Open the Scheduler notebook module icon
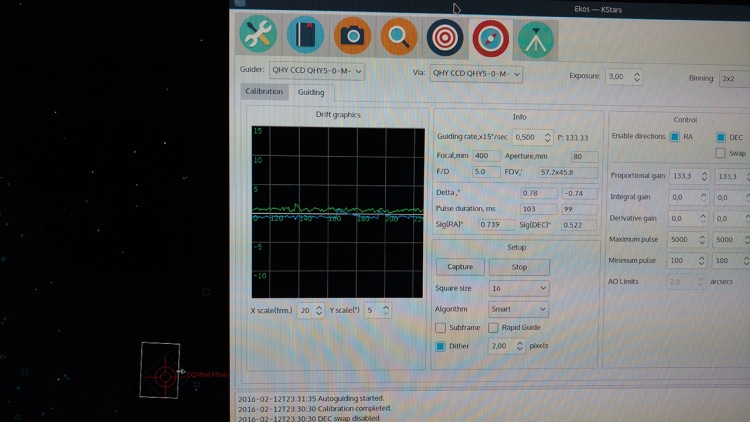 (305, 35)
